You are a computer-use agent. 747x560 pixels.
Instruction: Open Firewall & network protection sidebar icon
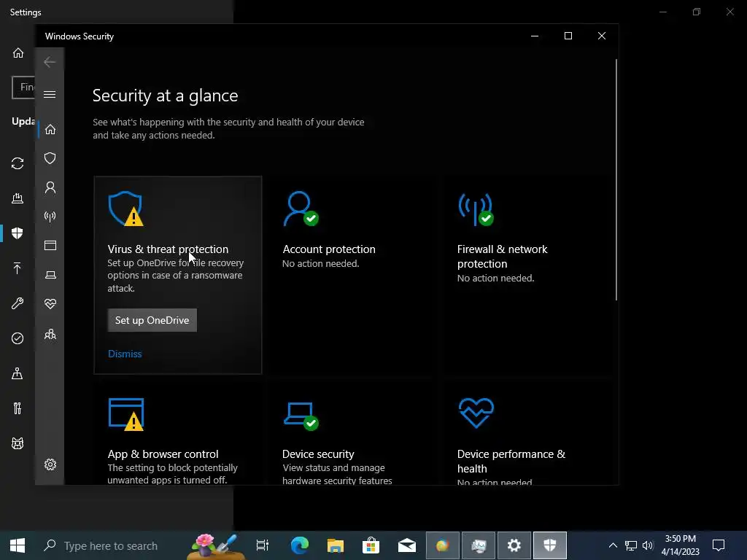50,217
